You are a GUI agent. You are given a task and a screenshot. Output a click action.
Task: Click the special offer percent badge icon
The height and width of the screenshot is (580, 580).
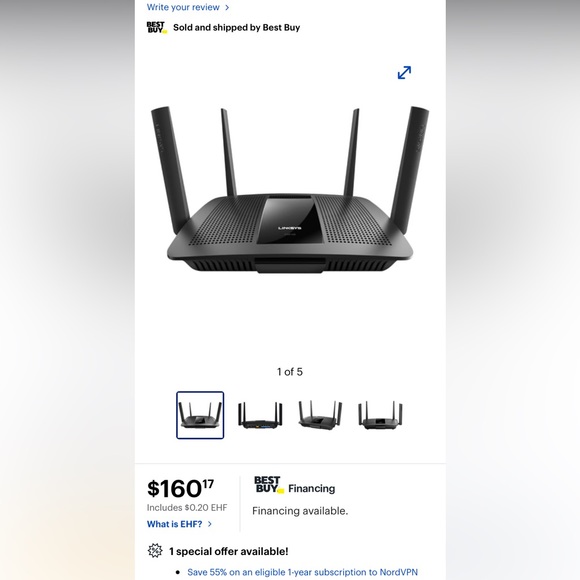click(x=155, y=551)
